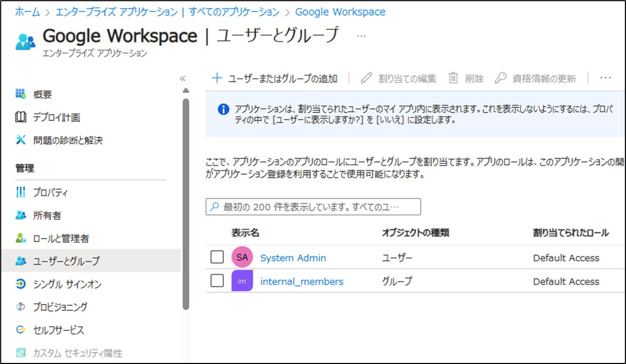This screenshot has width=626, height=364.
Task: Click the Google Workspace enterprise app header icon
Action: click(x=26, y=42)
